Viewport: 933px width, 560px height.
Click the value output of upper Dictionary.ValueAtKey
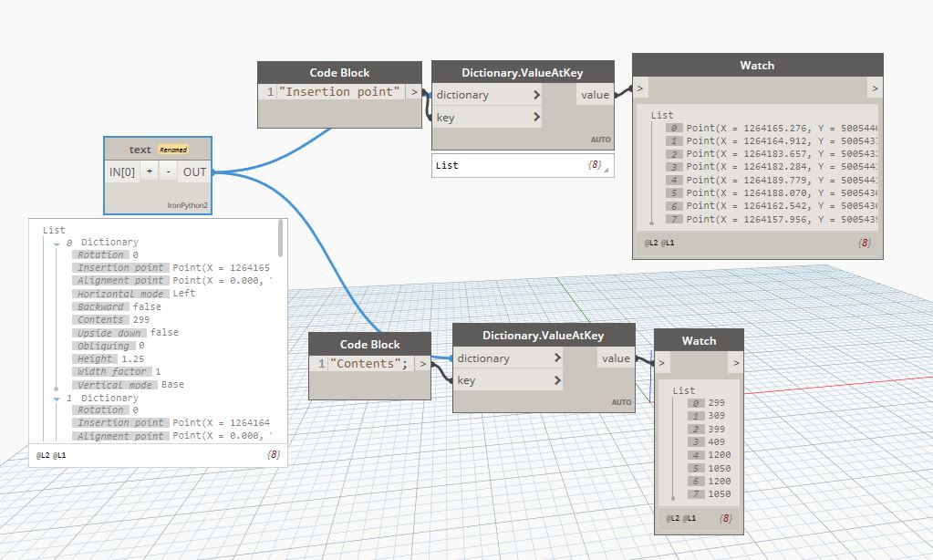[594, 95]
